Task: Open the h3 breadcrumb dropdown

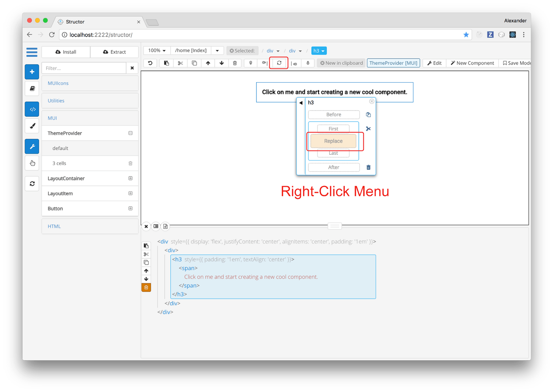Action: point(319,51)
